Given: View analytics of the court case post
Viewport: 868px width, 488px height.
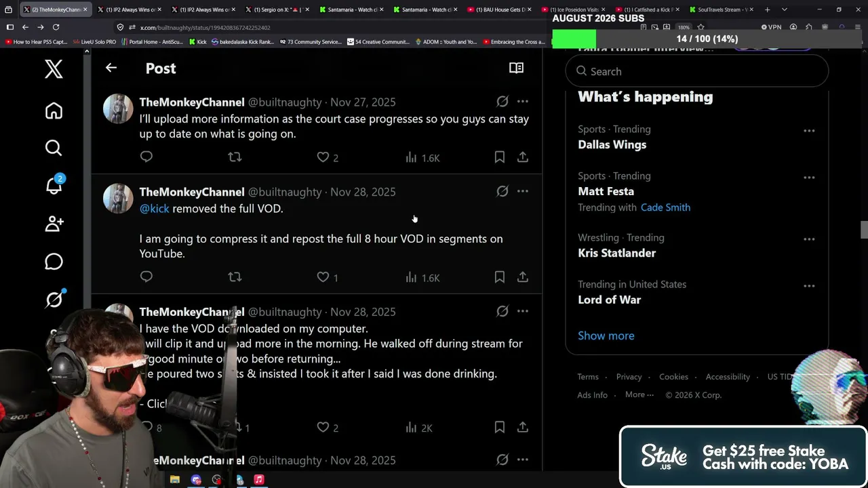Looking at the screenshot, I should pyautogui.click(x=422, y=157).
